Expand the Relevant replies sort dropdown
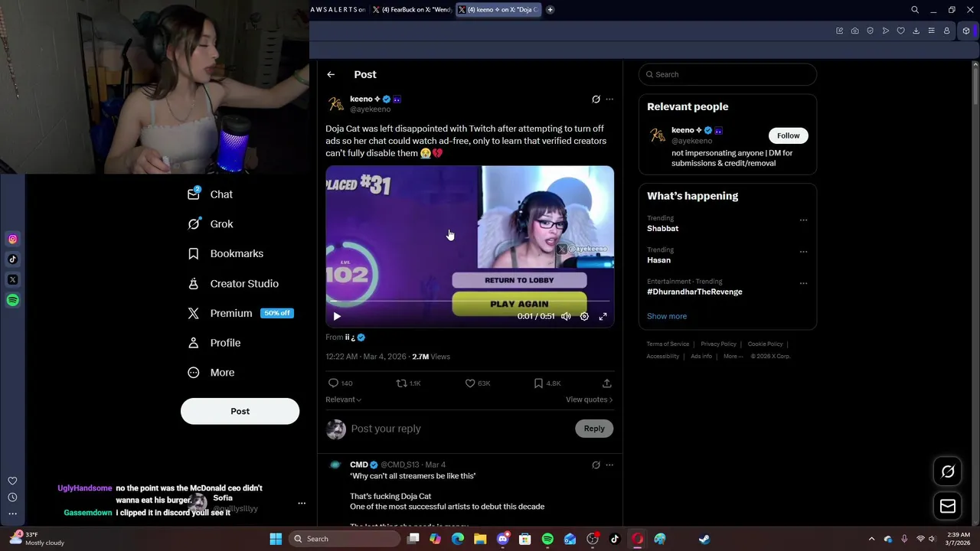 (343, 399)
